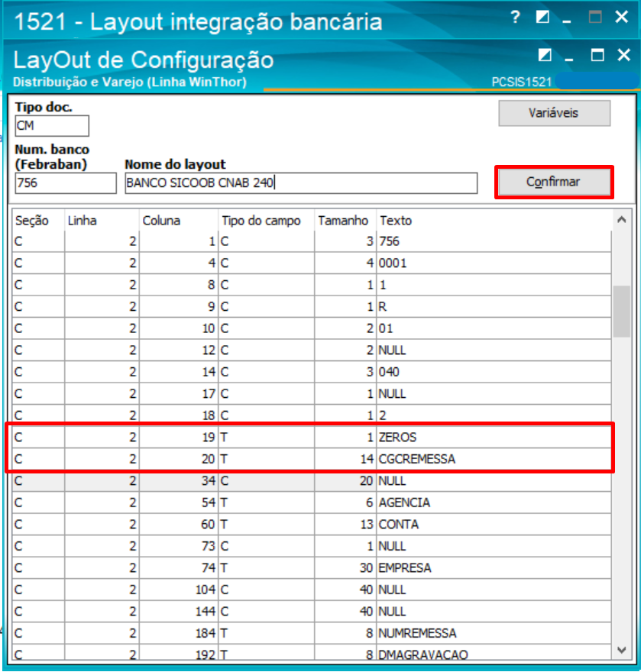
Task: Focus the Num. banco field showing 756
Action: (x=66, y=183)
